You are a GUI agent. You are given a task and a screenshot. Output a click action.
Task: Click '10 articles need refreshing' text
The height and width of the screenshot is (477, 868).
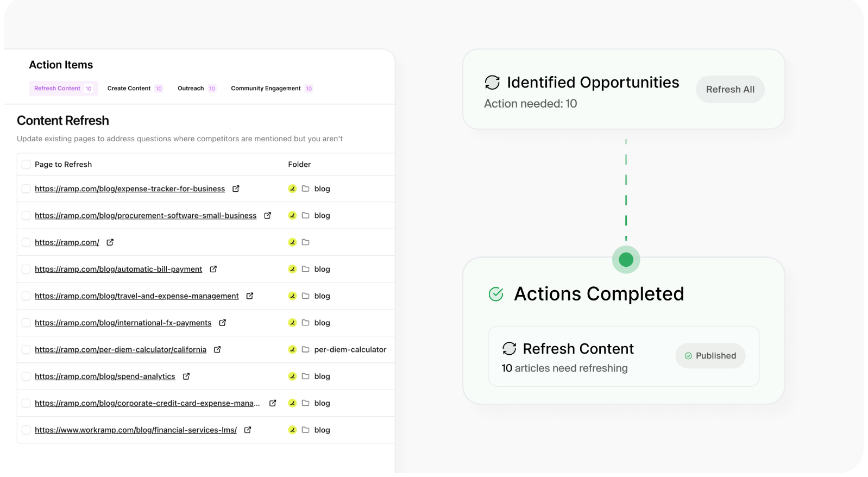point(564,368)
